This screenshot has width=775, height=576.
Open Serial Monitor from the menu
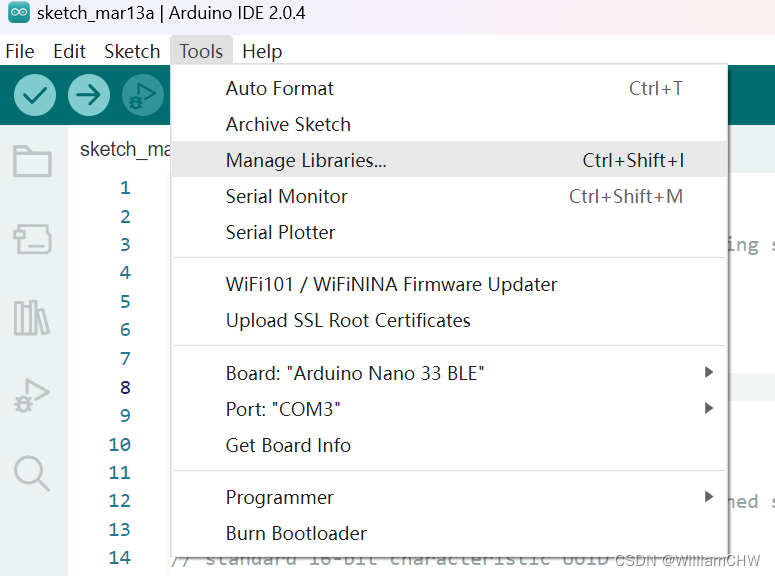[x=449, y=196]
